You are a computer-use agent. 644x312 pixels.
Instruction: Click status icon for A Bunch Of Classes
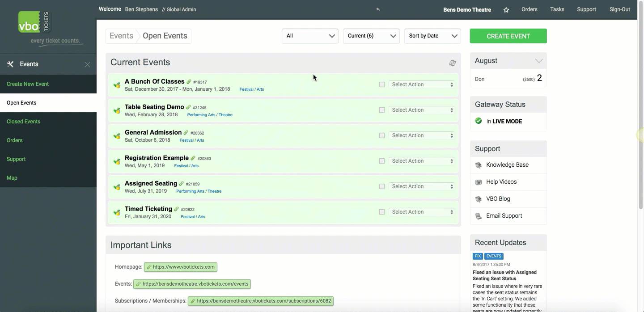click(x=117, y=85)
